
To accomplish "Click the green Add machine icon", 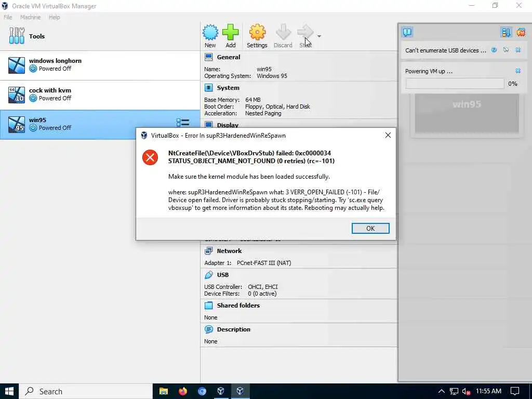I will coord(230,32).
